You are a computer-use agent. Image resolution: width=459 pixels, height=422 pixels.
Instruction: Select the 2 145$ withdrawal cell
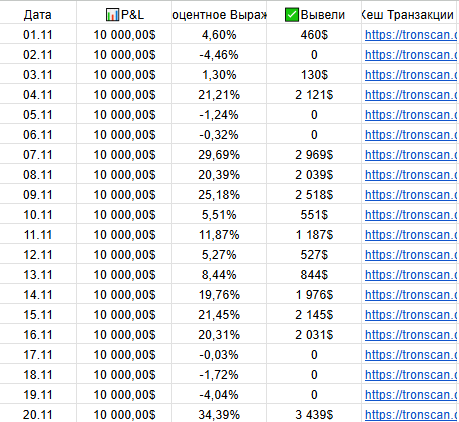tap(314, 314)
